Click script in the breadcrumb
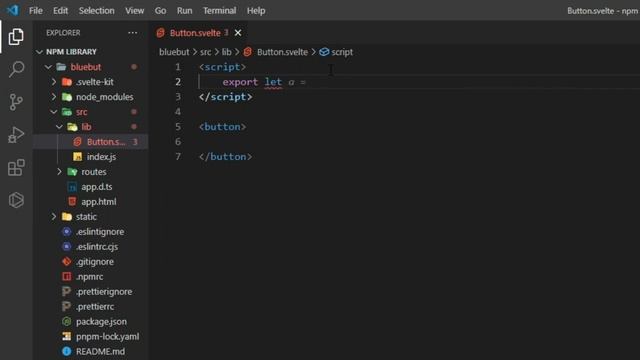640x360 pixels. (x=342, y=52)
